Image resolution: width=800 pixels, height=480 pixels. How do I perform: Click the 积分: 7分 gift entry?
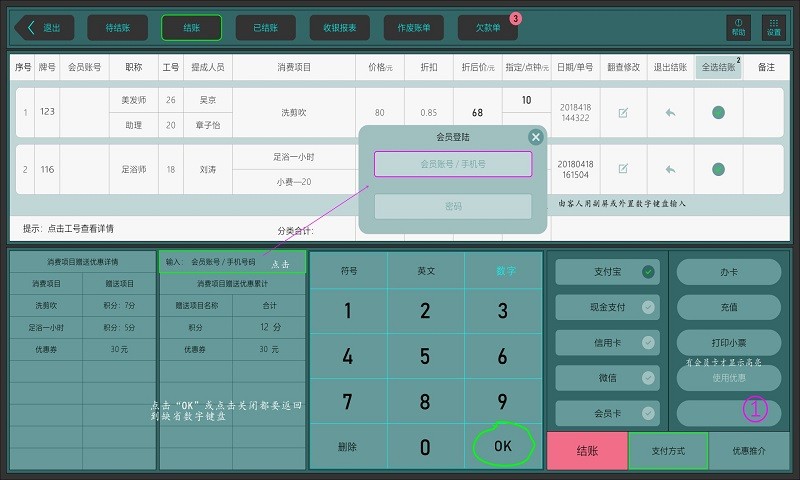(x=119, y=305)
